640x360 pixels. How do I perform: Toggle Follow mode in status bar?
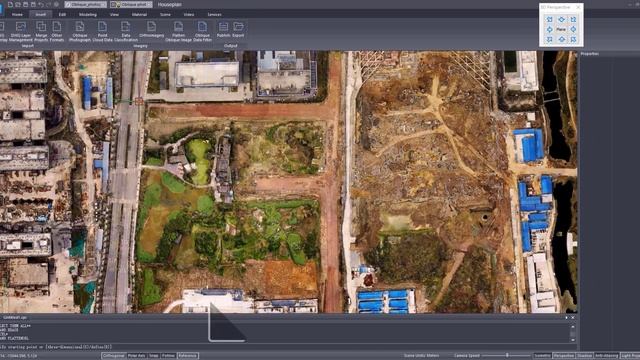click(168, 356)
